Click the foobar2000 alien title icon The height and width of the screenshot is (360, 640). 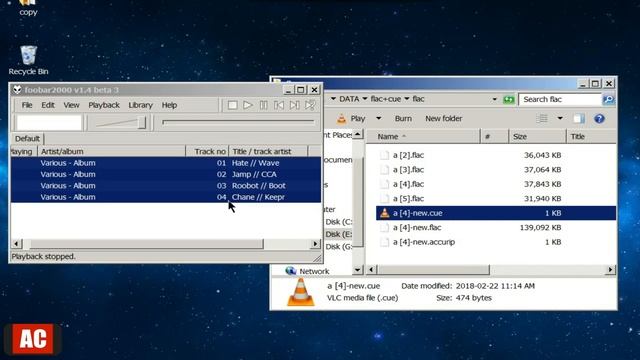[17, 89]
